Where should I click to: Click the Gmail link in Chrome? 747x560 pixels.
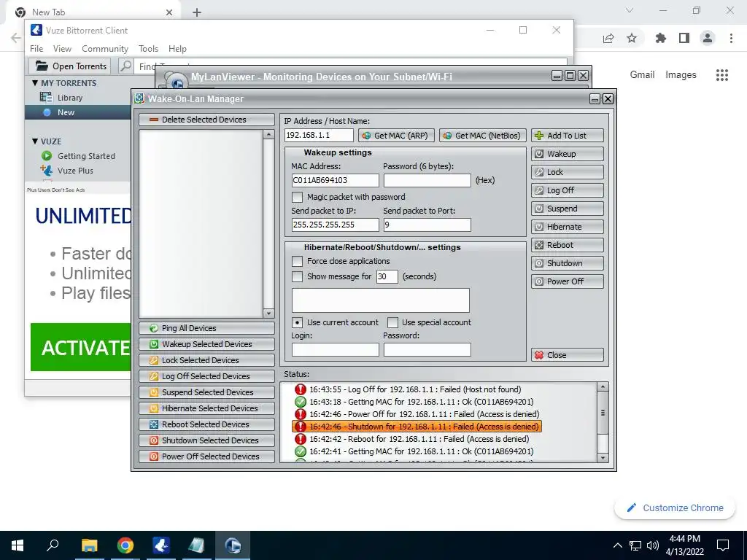click(x=642, y=75)
